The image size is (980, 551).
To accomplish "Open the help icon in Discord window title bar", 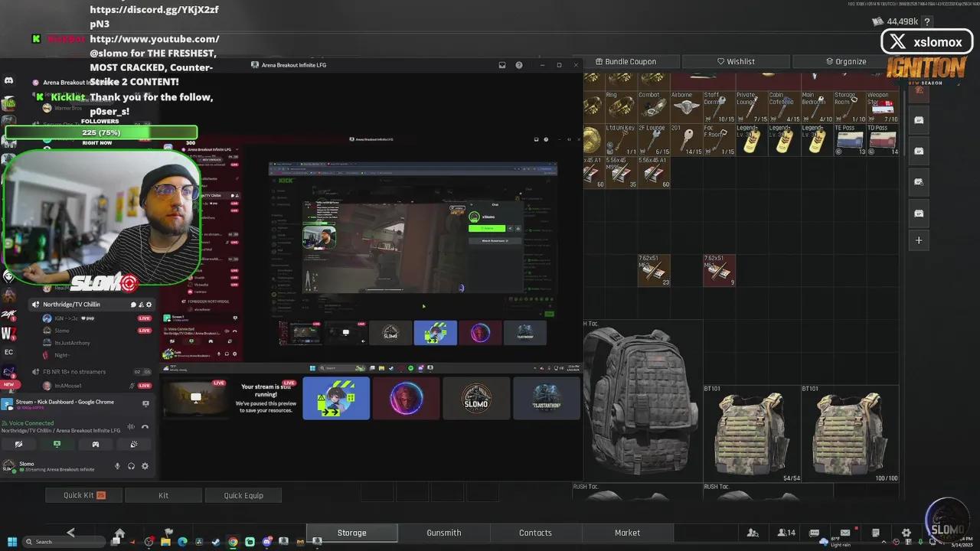I will [x=519, y=65].
